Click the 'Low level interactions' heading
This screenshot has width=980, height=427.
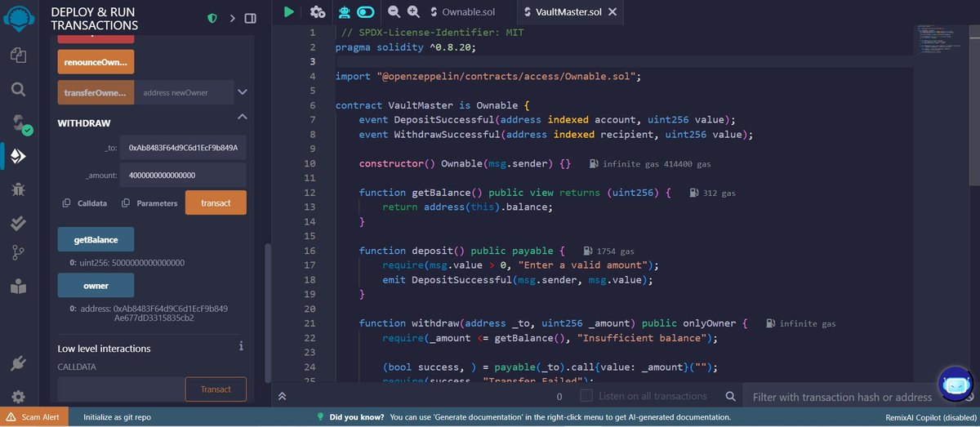click(x=104, y=349)
